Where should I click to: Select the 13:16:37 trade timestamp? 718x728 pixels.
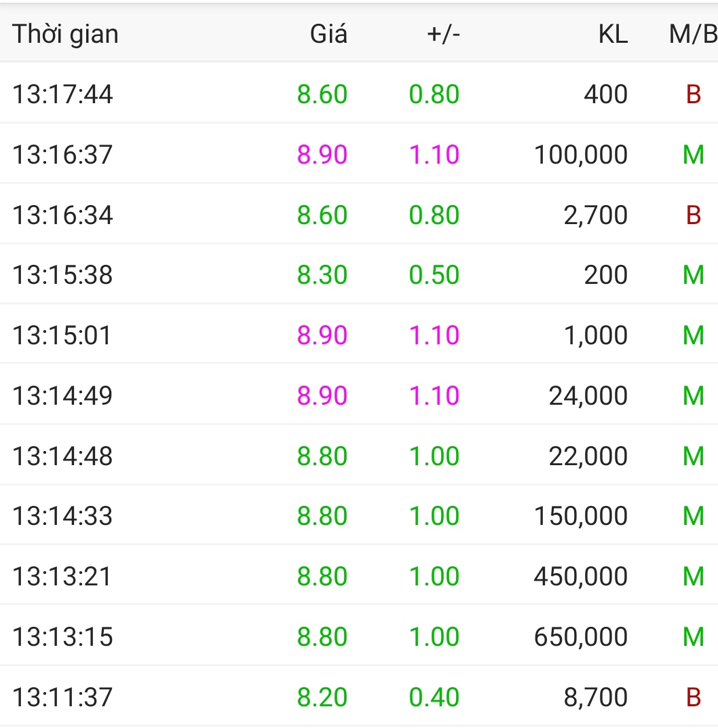[x=62, y=155]
